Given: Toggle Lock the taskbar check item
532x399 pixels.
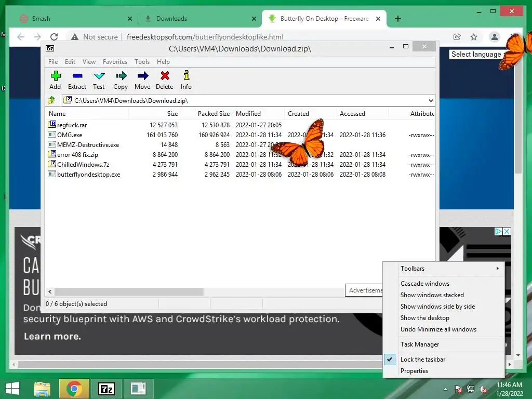Looking at the screenshot, I should click(444, 360).
